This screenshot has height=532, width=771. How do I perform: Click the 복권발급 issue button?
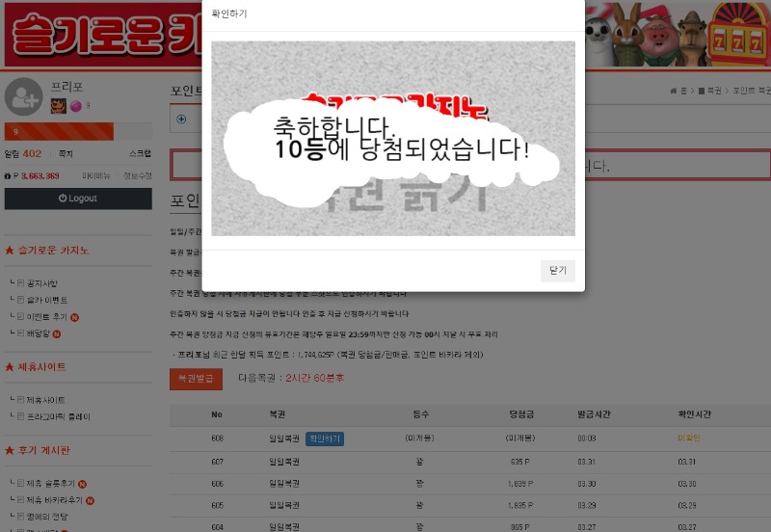click(x=196, y=379)
